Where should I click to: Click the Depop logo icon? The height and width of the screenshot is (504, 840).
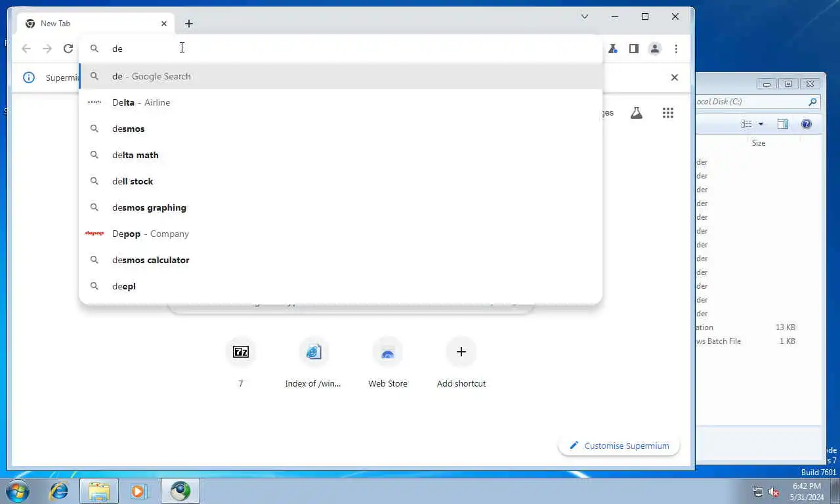click(x=94, y=234)
